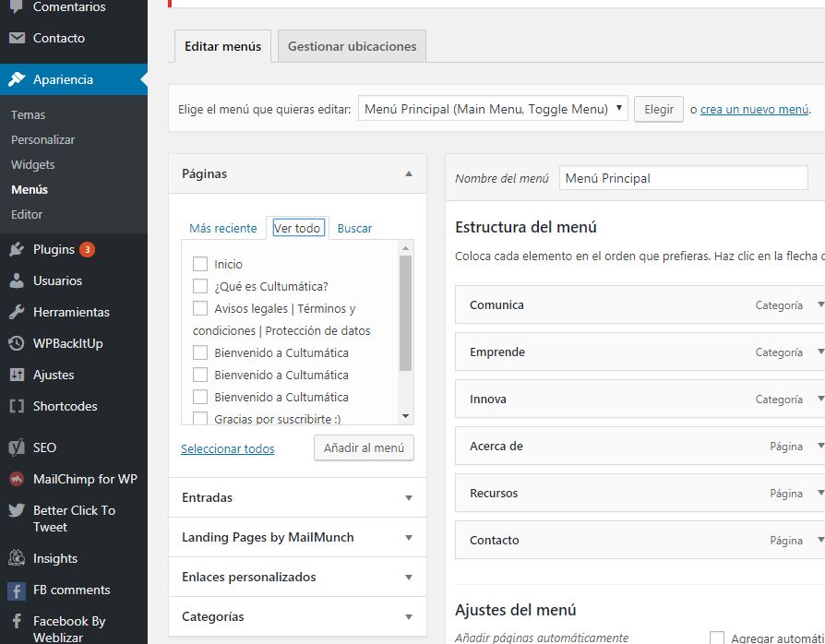Open the Plugins menu icon
Image resolution: width=825 pixels, height=644 pixels.
(x=17, y=249)
